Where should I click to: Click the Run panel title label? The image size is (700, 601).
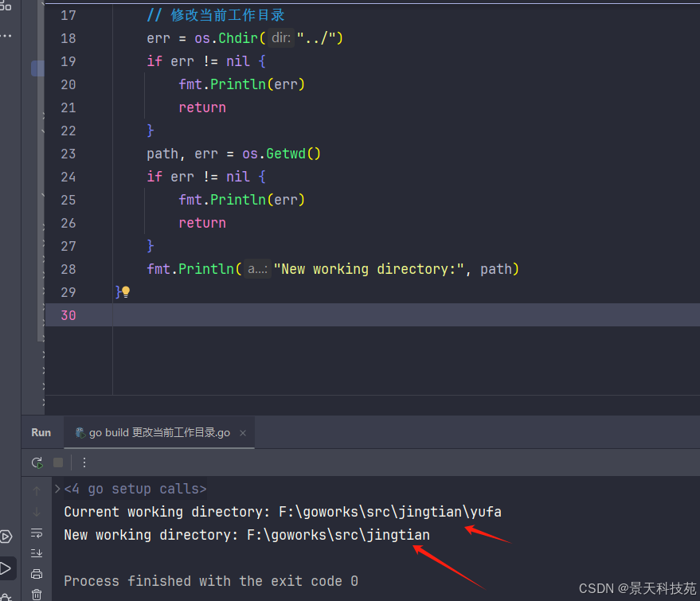point(41,432)
